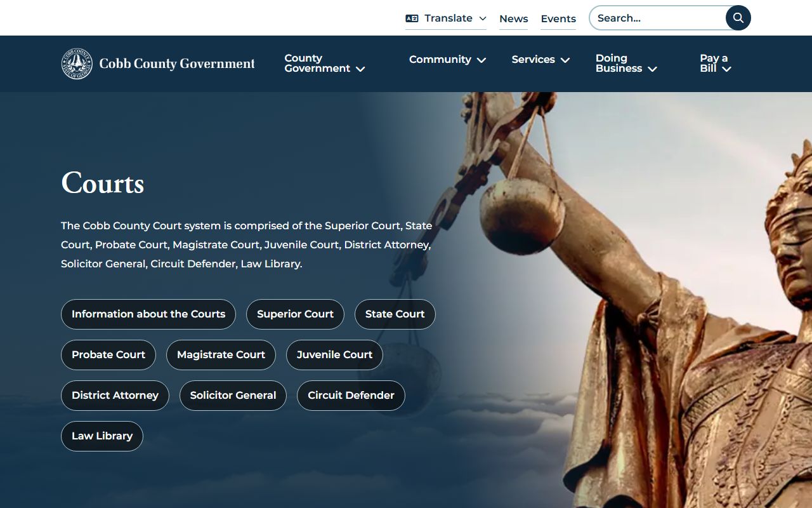Screen dimensions: 812x508
Task: Click the Cobb County seal logo
Action: tap(77, 63)
